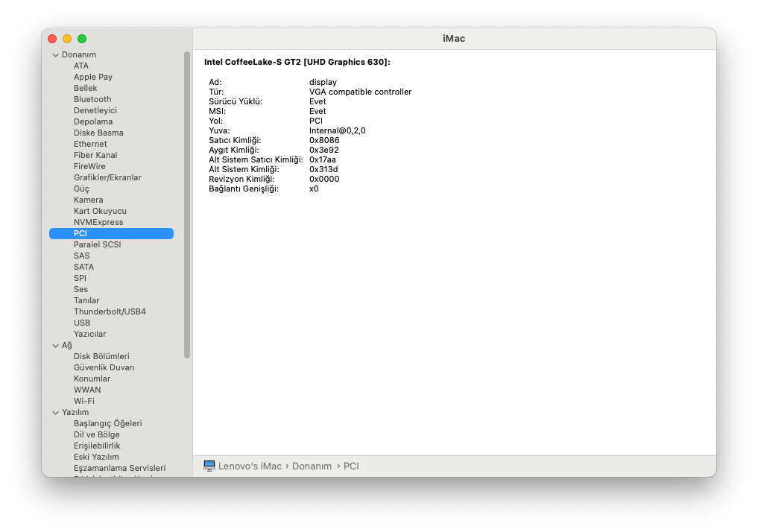Click the value 0x17aa
758x532 pixels.
pos(323,159)
